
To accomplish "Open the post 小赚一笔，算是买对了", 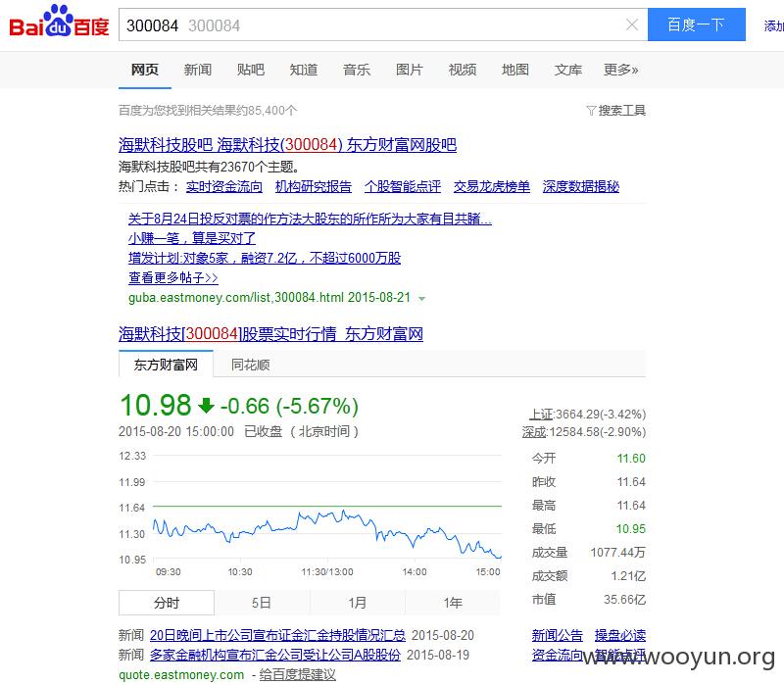I will point(192,238).
